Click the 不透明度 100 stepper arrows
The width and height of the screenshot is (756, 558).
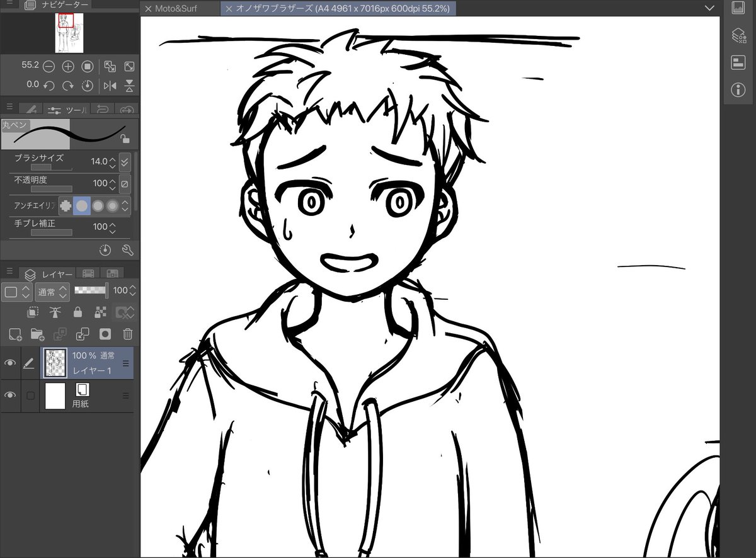tap(113, 184)
